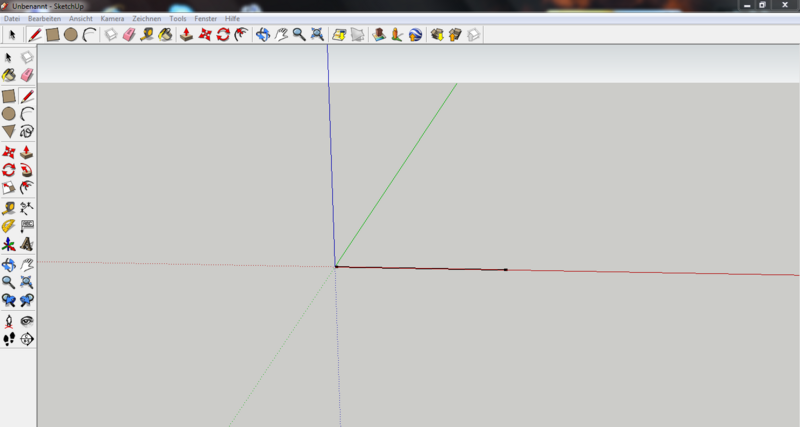Select the Freehand drawing tool

click(x=27, y=131)
